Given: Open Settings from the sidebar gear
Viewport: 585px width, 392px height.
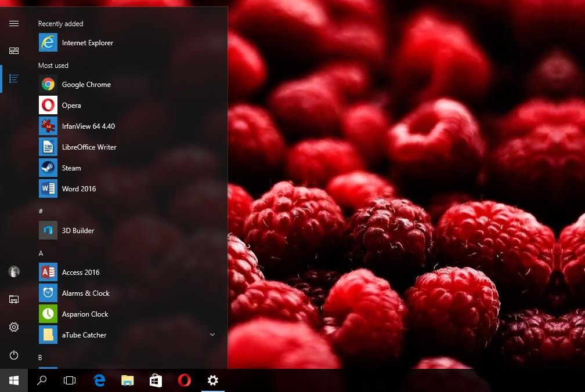Looking at the screenshot, I should pos(14,327).
